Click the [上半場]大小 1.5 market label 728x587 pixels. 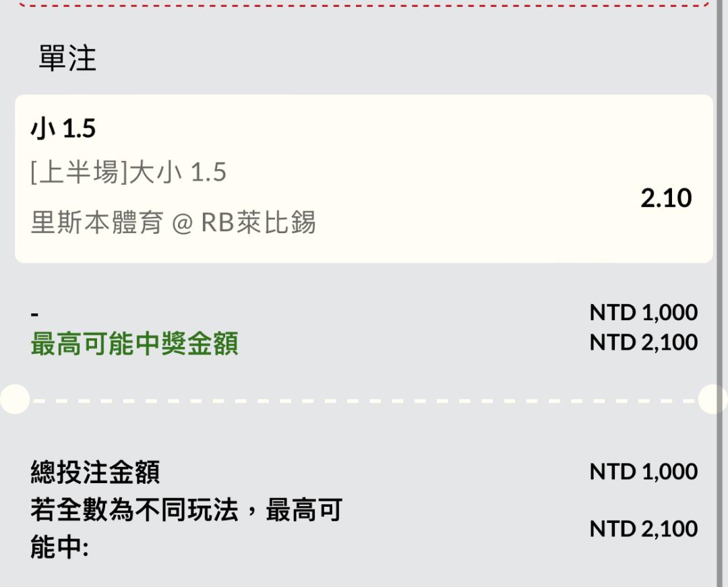point(128,172)
